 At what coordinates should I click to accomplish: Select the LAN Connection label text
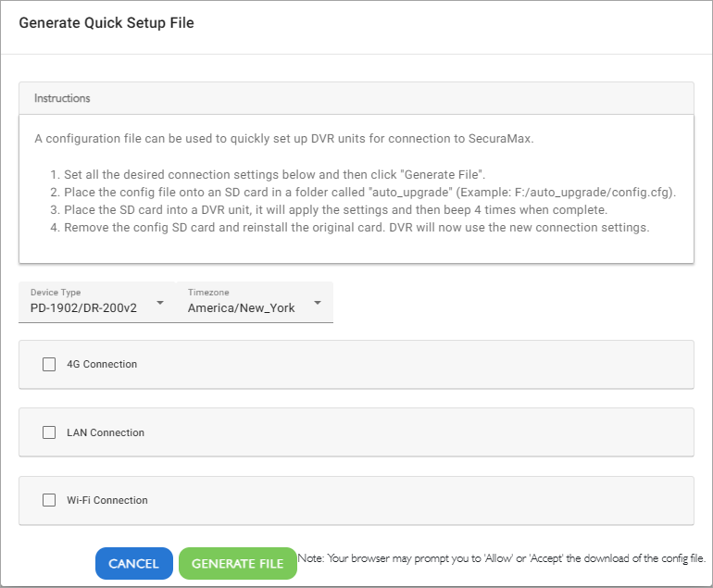[106, 432]
